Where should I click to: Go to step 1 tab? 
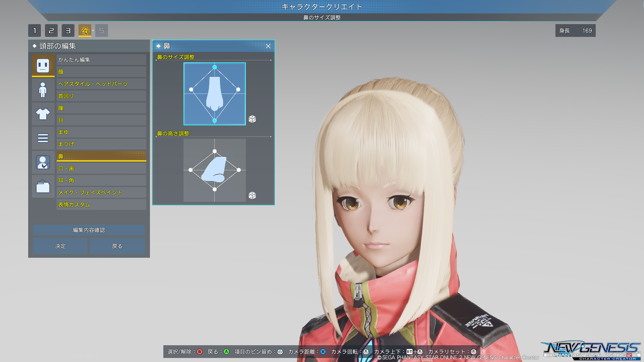coord(34,31)
